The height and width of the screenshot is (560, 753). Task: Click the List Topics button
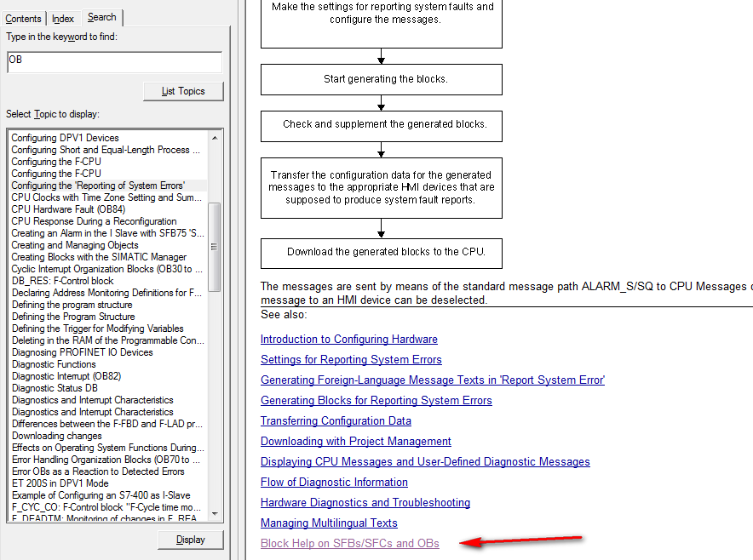183,91
